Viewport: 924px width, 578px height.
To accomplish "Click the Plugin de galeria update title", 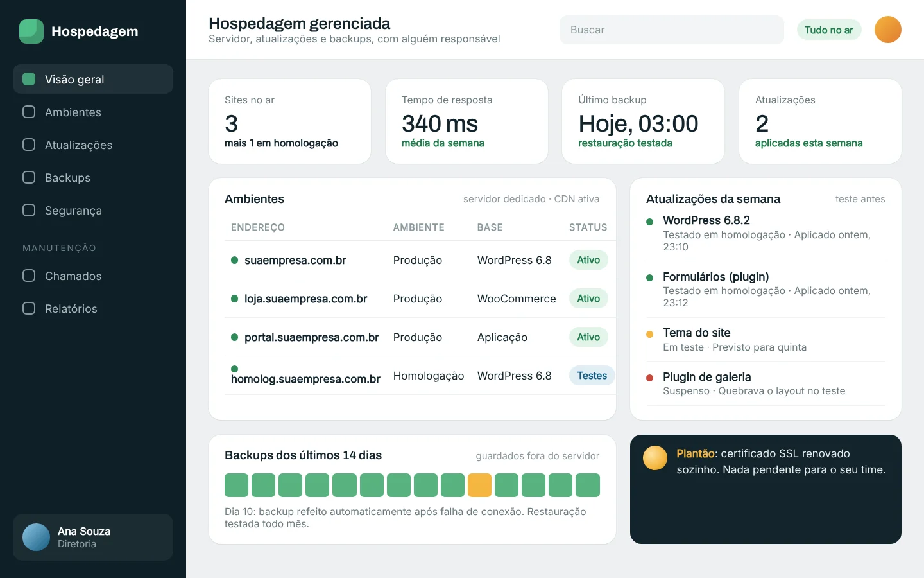I will click(x=707, y=377).
